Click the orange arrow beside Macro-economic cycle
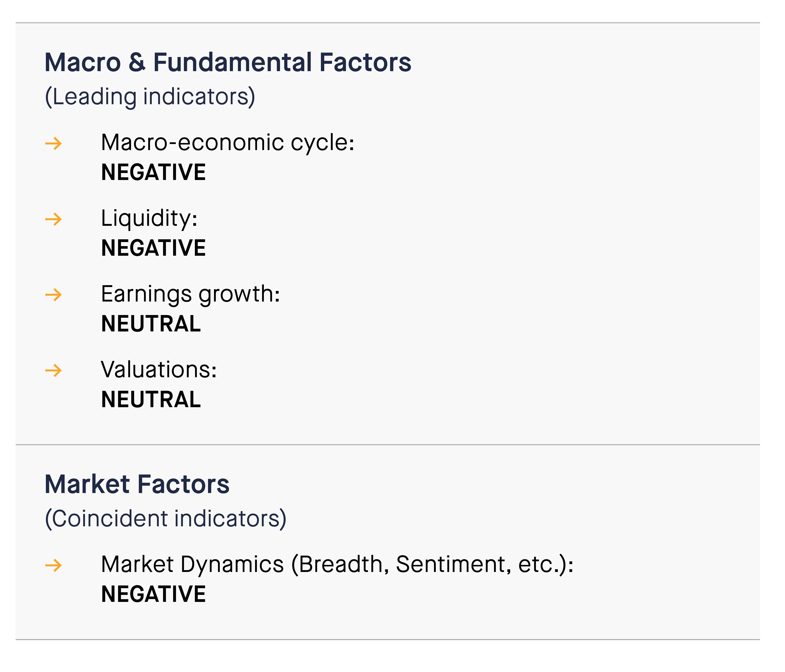 click(53, 143)
